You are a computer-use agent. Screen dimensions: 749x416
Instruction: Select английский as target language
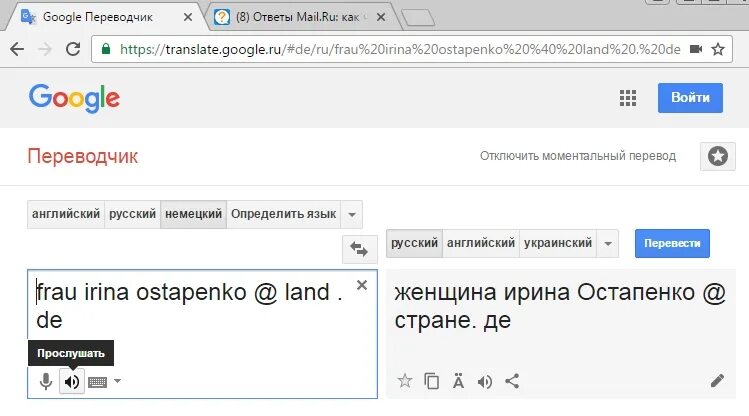coord(481,243)
